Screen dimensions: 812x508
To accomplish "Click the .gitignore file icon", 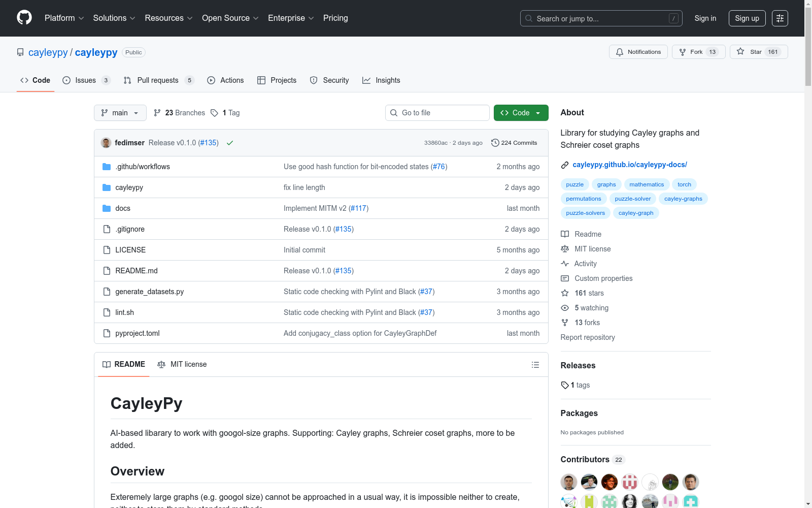I will (107, 229).
